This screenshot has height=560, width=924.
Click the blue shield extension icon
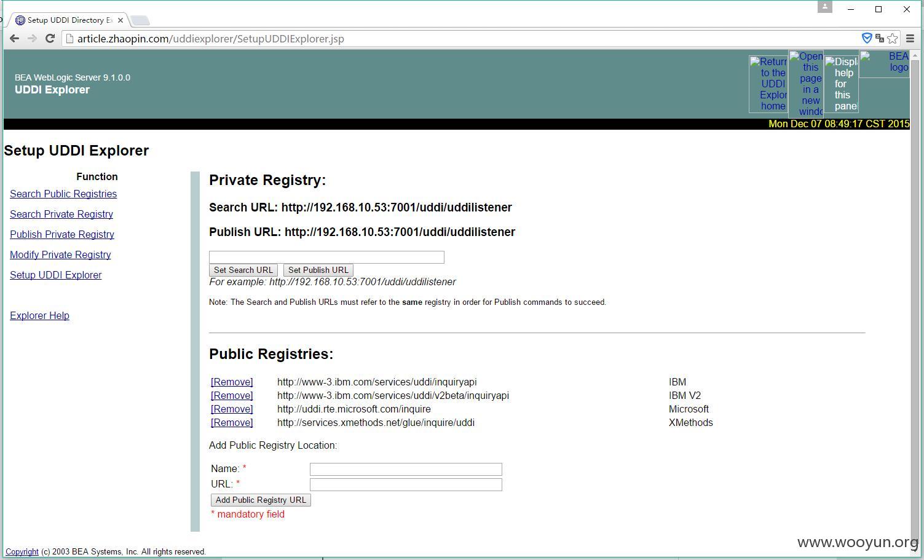pos(867,38)
